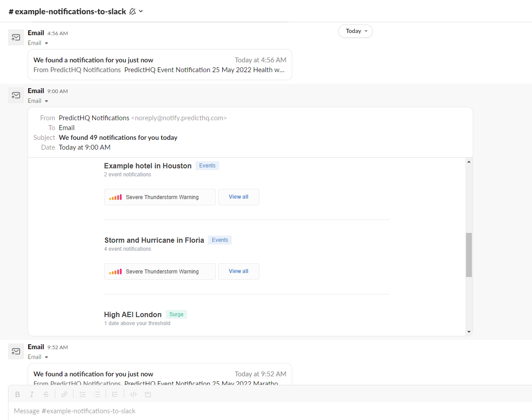Click the ordered list icon
Viewport: 532px width, 420px height.
click(x=82, y=394)
